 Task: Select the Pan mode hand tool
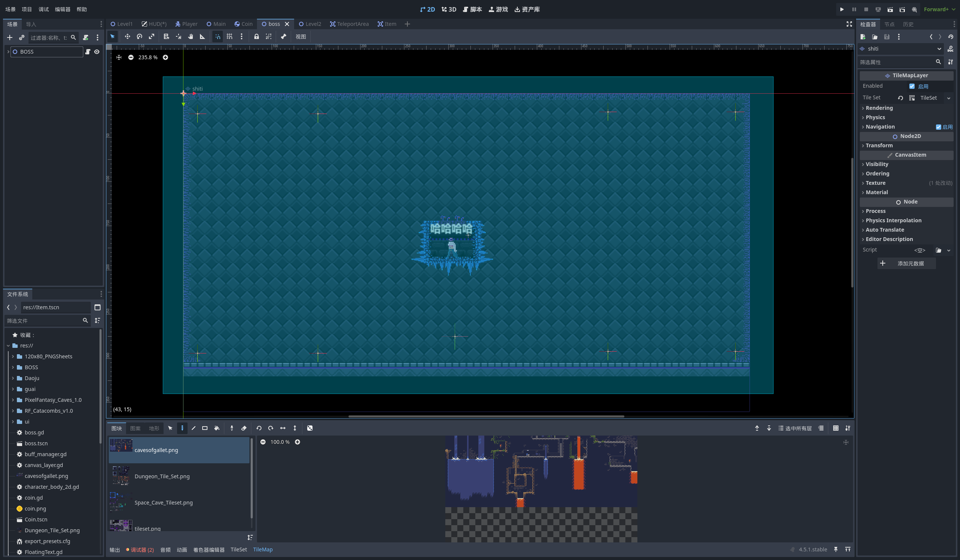[191, 37]
